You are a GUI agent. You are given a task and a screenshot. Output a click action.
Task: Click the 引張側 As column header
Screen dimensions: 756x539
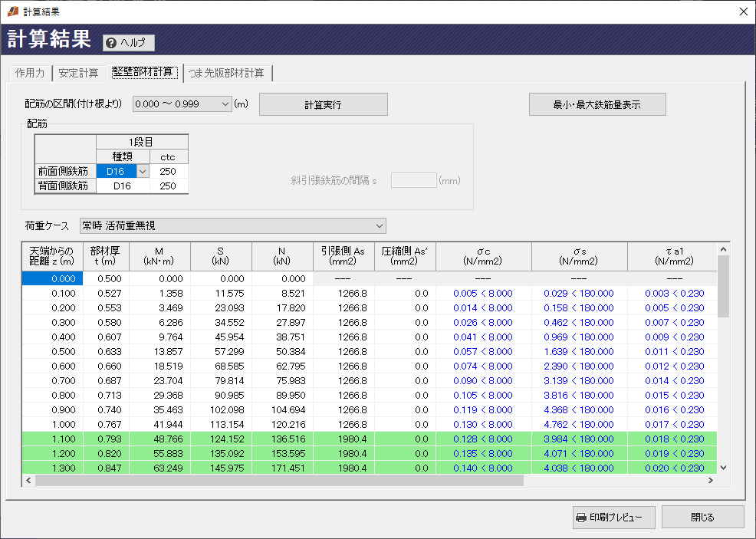click(343, 257)
